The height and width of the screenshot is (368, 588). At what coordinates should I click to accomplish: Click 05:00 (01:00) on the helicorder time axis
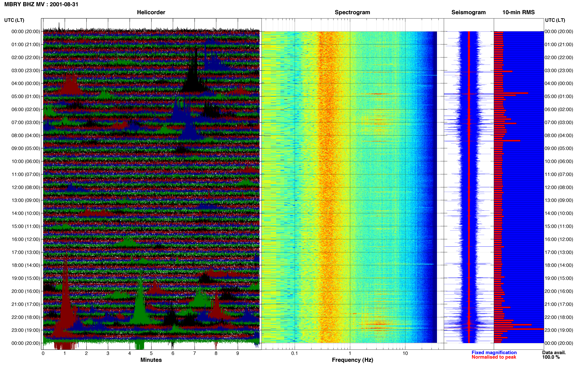pos(26,96)
